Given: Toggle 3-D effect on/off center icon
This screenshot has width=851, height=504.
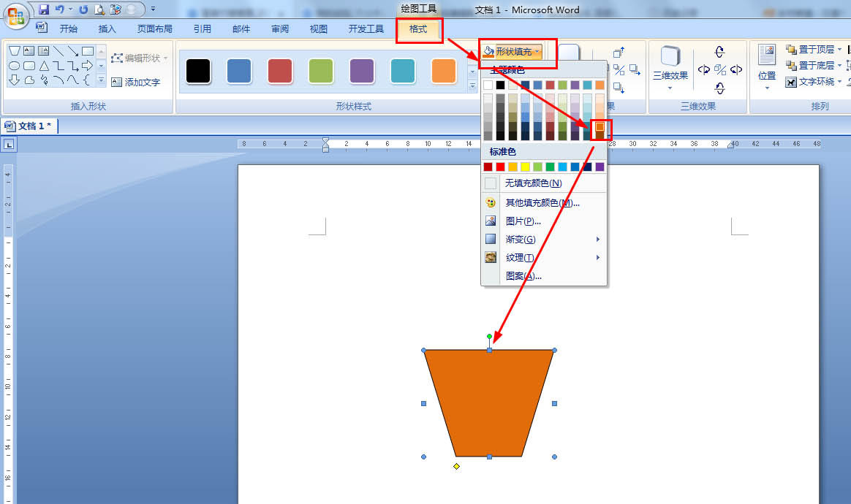Looking at the screenshot, I should point(720,69).
